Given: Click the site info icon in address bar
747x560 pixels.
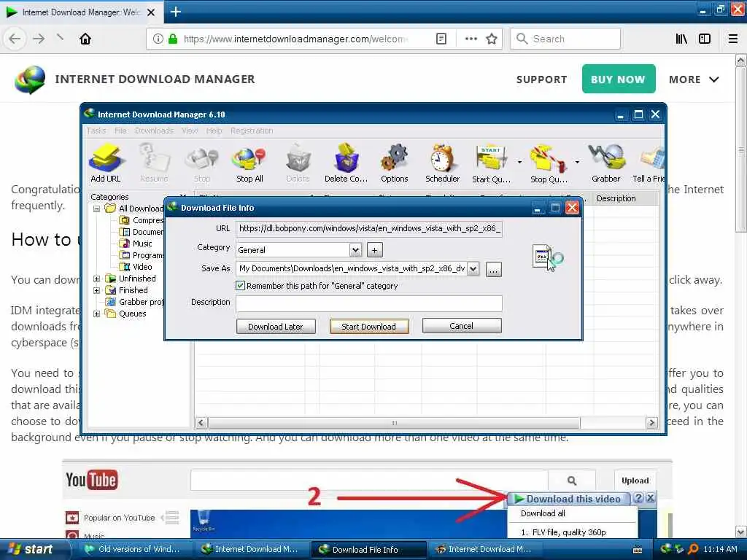Looking at the screenshot, I should 158,39.
